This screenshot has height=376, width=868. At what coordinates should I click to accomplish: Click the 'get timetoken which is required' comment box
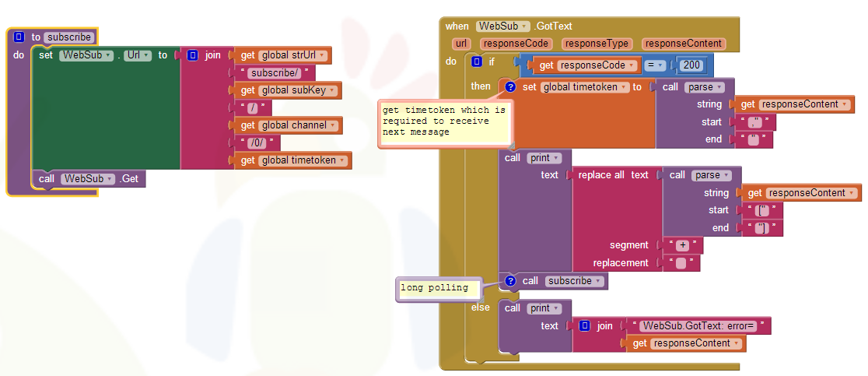pos(443,122)
